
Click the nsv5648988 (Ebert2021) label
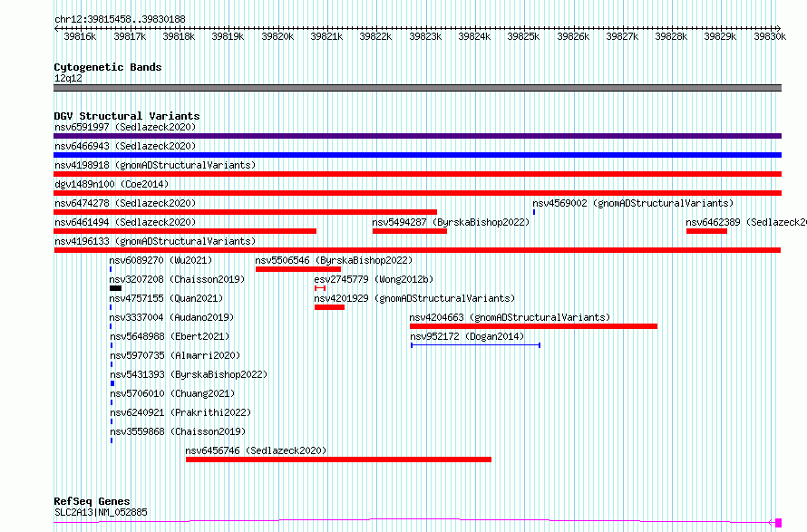[170, 336]
